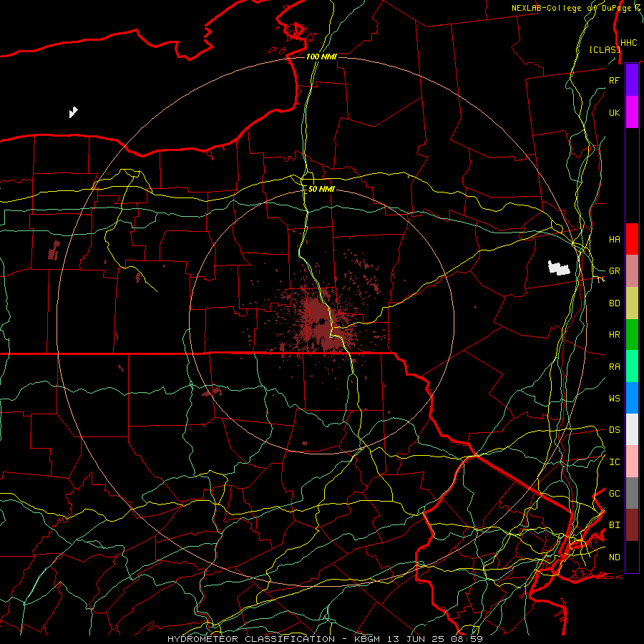
Task: Click the HYDROMETEOR CLASSIFICATION title text
Action: click(251, 639)
